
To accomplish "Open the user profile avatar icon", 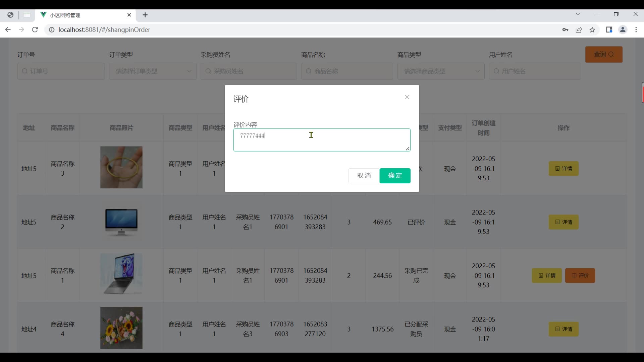I will (623, 29).
